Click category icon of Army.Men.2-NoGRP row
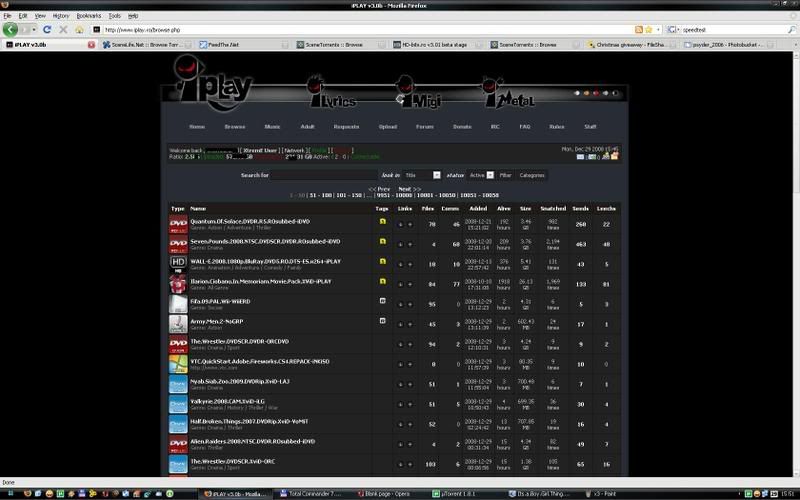The image size is (800, 500). 178,324
